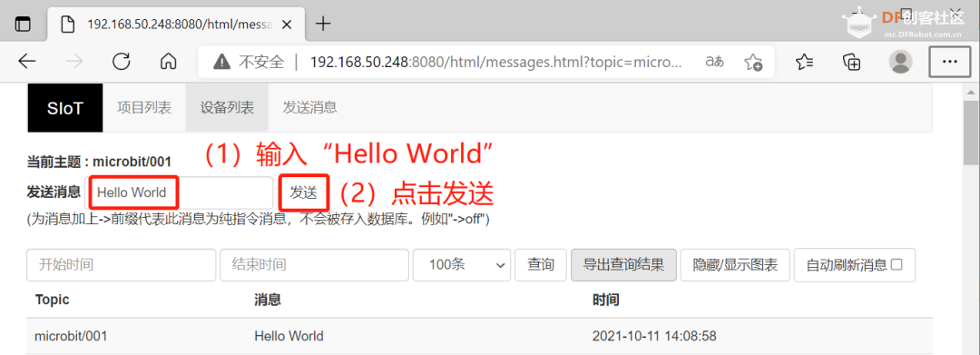Click the SIoT logo
The image size is (980, 355).
pyautogui.click(x=65, y=108)
